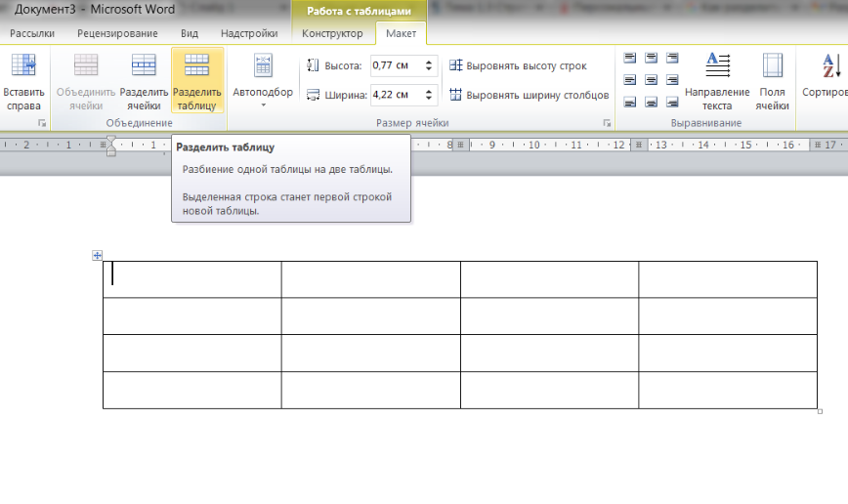
Task: Align cell text top right
Action: [672, 58]
